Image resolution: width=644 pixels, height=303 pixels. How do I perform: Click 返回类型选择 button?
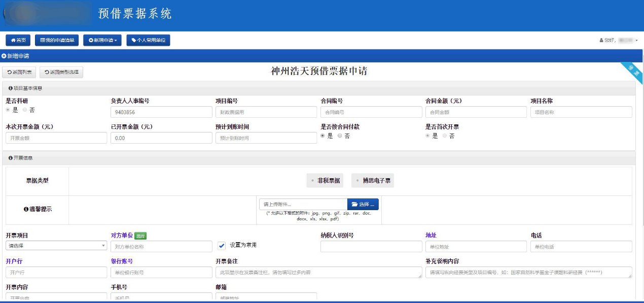[61, 72]
